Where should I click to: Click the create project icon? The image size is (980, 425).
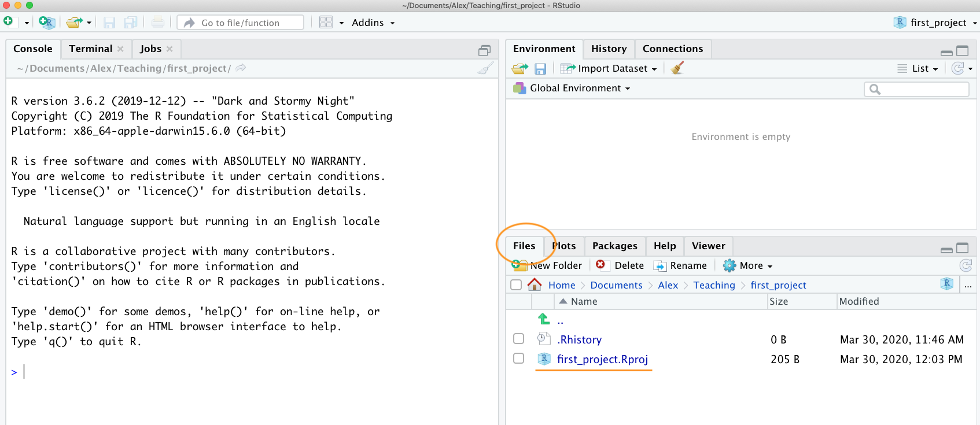[46, 23]
